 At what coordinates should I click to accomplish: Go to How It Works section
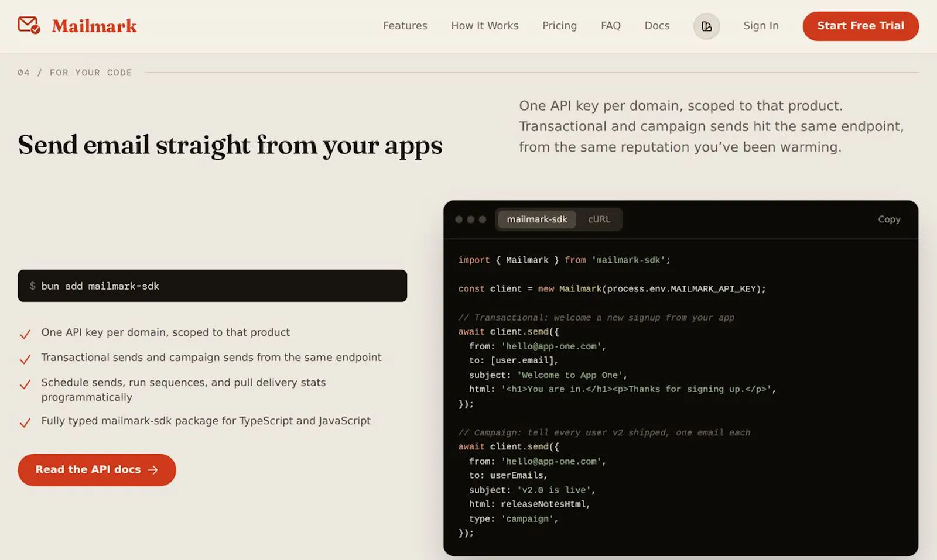click(484, 26)
